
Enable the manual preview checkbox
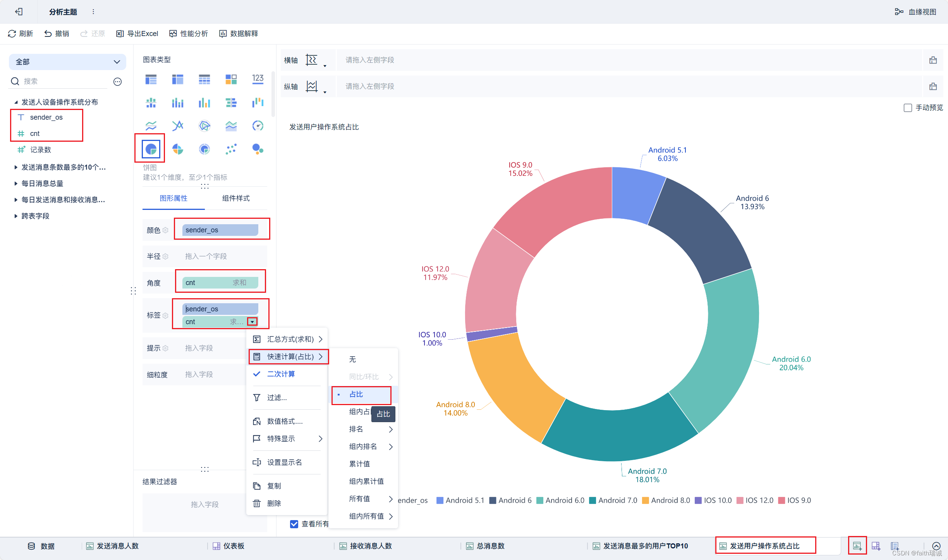[908, 108]
